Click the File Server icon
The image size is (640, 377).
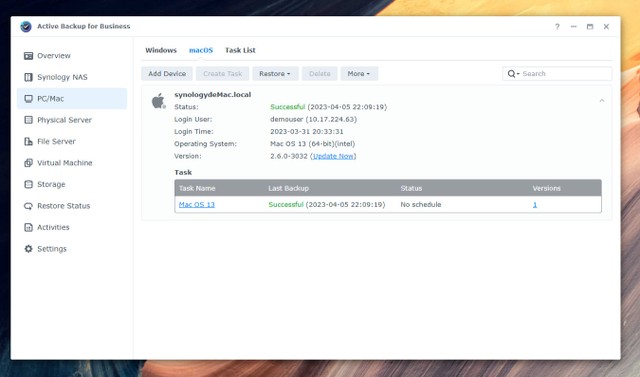point(28,142)
